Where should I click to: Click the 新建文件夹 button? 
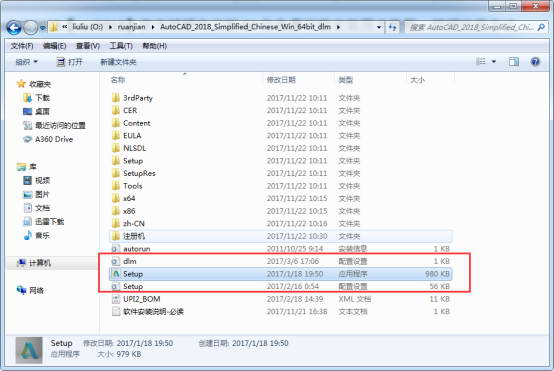(x=118, y=62)
